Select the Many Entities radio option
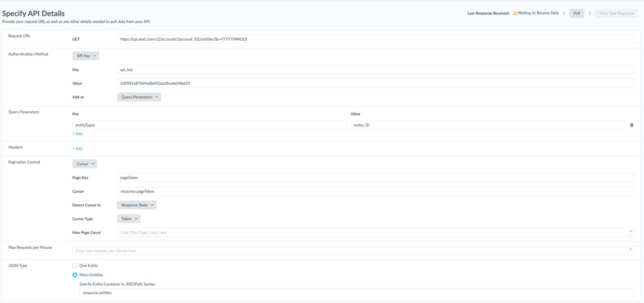 [x=75, y=275]
